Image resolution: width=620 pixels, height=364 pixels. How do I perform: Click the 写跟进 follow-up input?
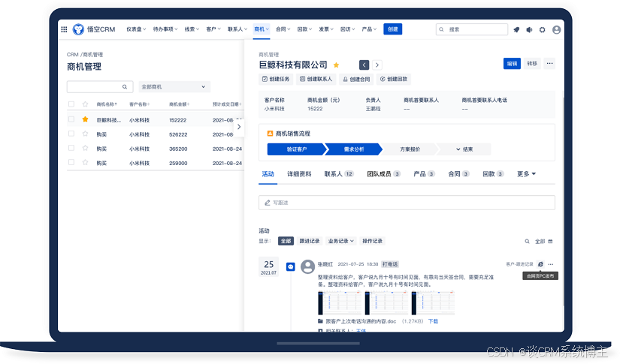(407, 203)
